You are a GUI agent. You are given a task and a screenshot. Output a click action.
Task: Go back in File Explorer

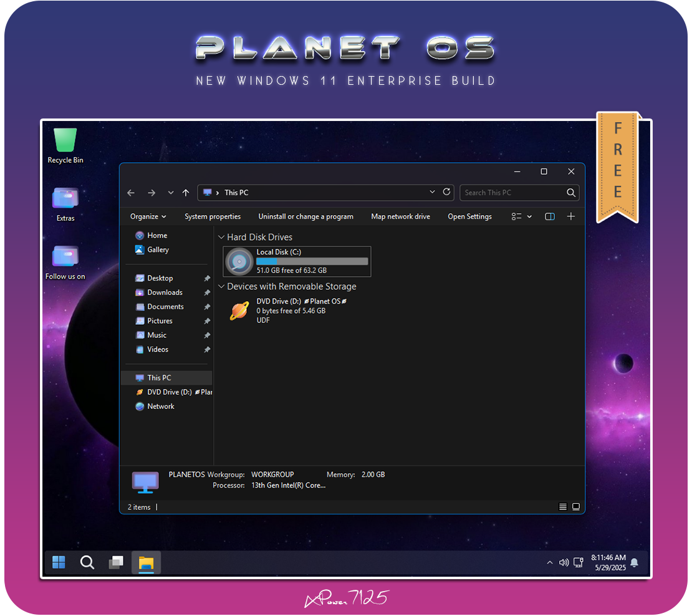click(x=131, y=193)
